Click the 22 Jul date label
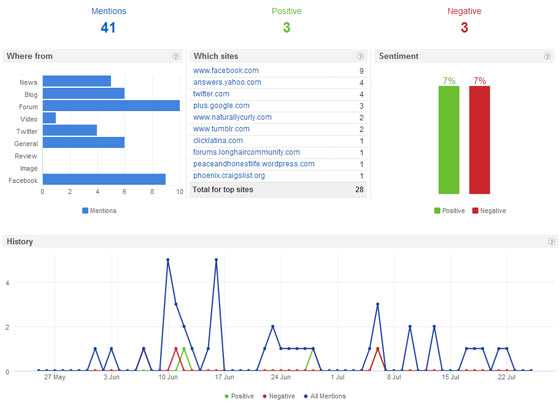The height and width of the screenshot is (407, 560). pyautogui.click(x=507, y=377)
